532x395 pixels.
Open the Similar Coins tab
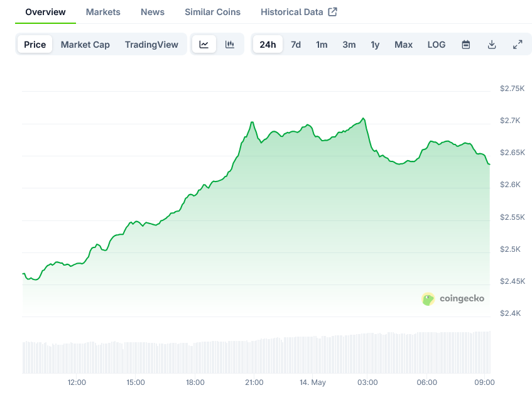tap(212, 12)
